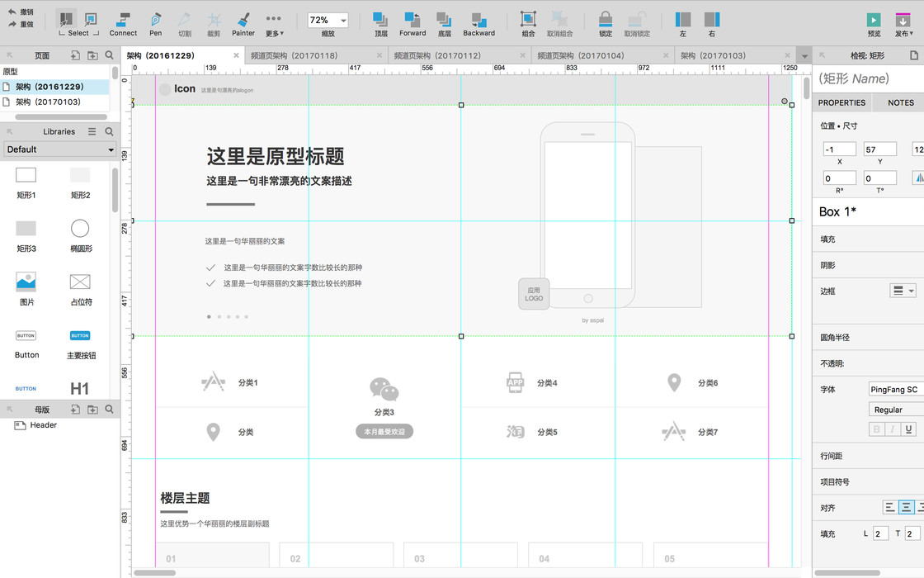The image size is (924, 578).
Task: Click the 锁定 lock icon
Action: [606, 24]
